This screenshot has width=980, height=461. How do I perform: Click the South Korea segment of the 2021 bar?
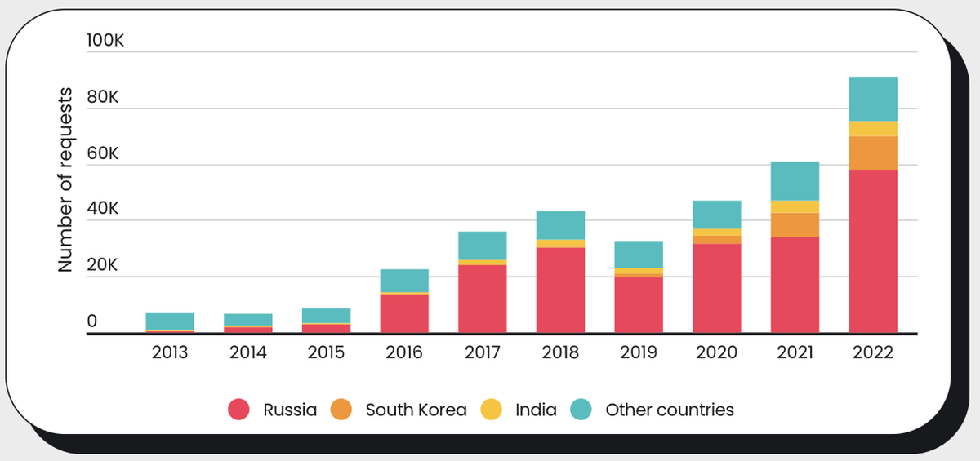tap(795, 225)
